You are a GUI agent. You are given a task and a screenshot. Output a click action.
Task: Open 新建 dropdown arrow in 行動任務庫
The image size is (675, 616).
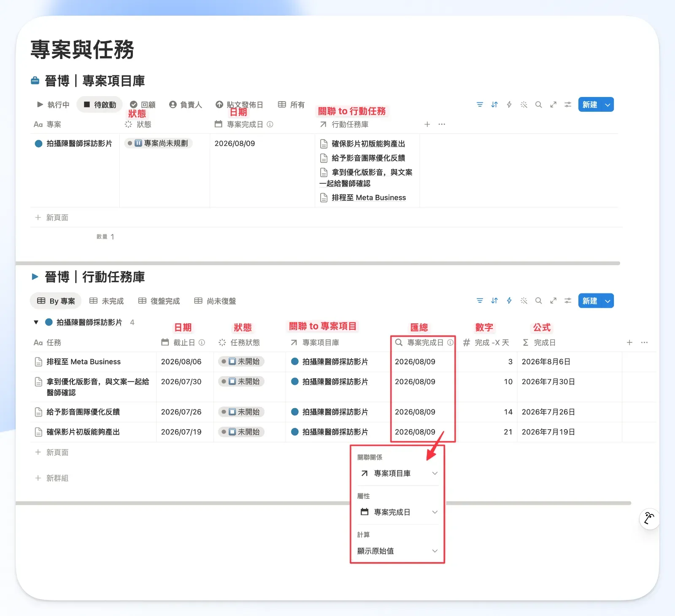607,301
